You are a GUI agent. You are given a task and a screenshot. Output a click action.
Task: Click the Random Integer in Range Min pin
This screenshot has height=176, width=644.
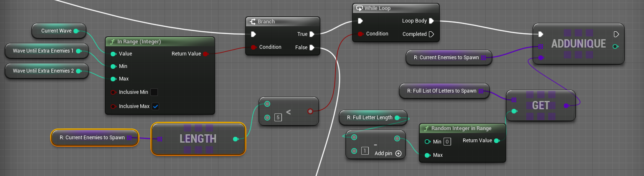(427, 142)
